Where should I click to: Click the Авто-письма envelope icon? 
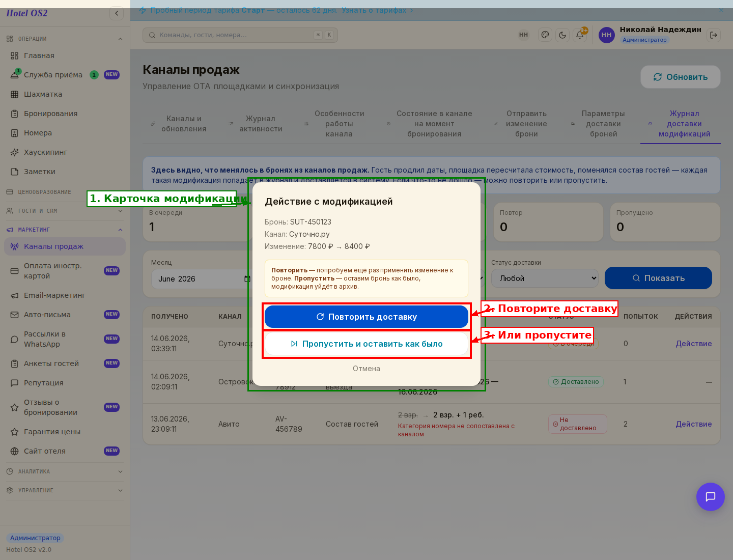[14, 315]
